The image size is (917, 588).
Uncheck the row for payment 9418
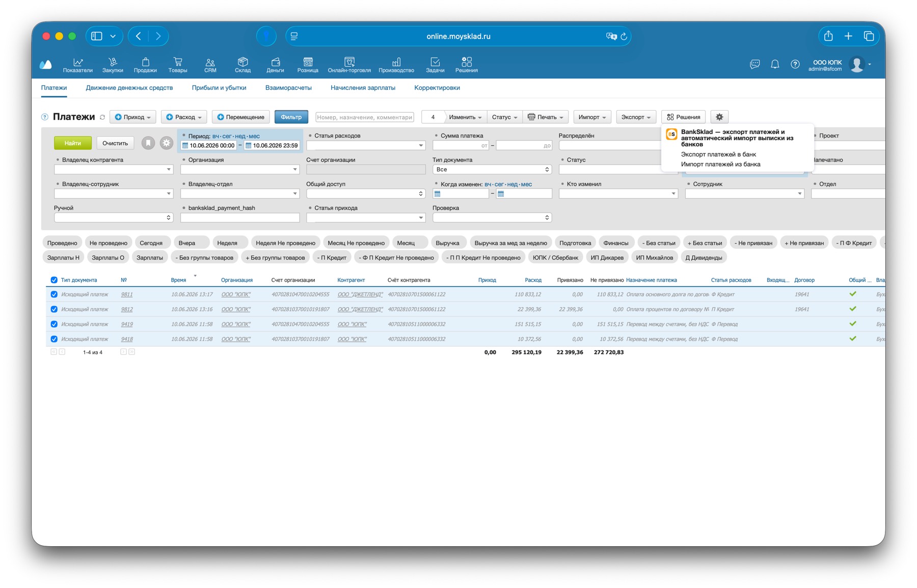pyautogui.click(x=54, y=339)
